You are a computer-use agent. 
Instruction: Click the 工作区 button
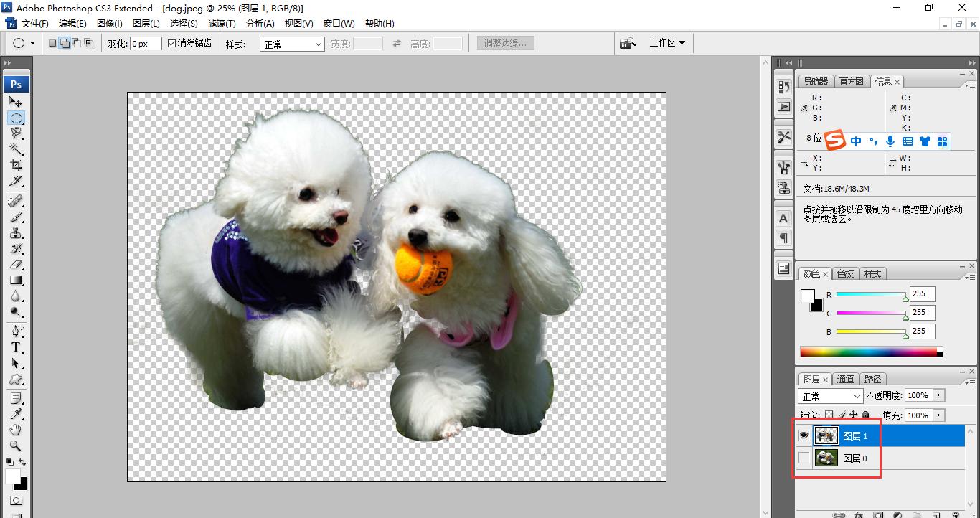pos(666,42)
